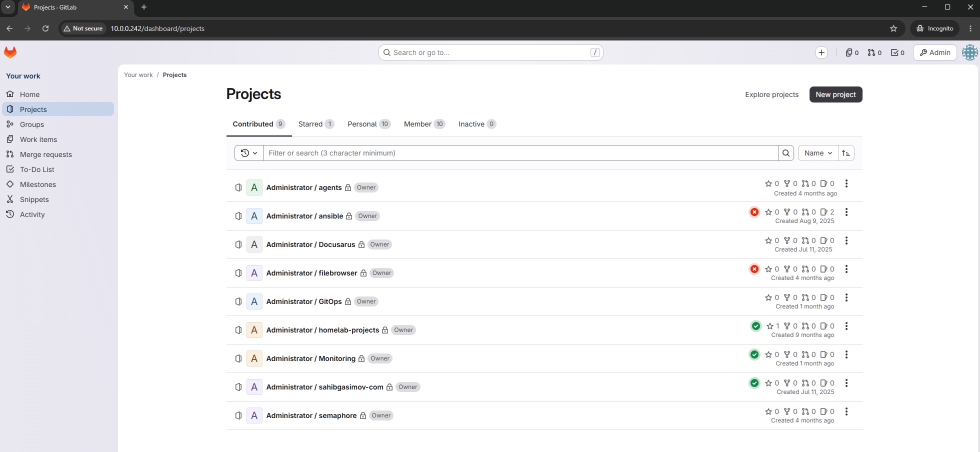This screenshot has height=452, width=980.
Task: Click Your work breadcrumb link
Action: (138, 75)
